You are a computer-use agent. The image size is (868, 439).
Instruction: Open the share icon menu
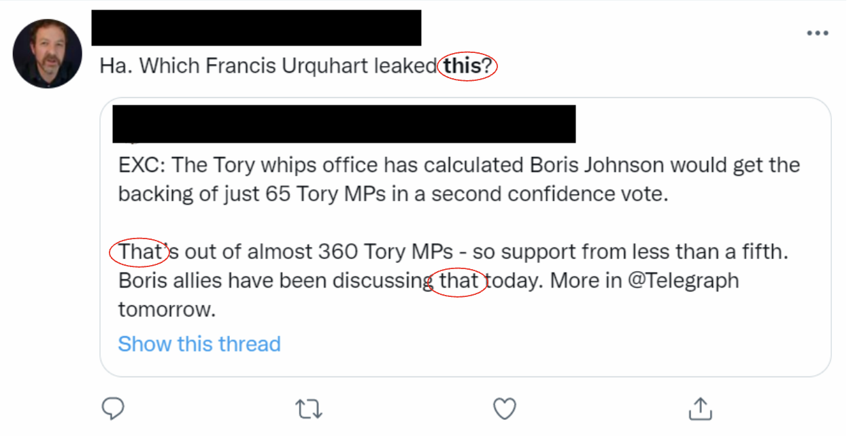pos(700,408)
